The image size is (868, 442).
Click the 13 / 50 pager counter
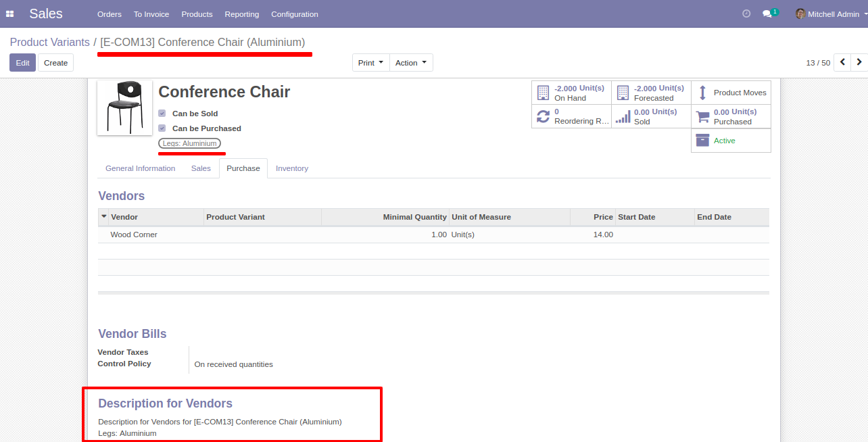point(818,63)
